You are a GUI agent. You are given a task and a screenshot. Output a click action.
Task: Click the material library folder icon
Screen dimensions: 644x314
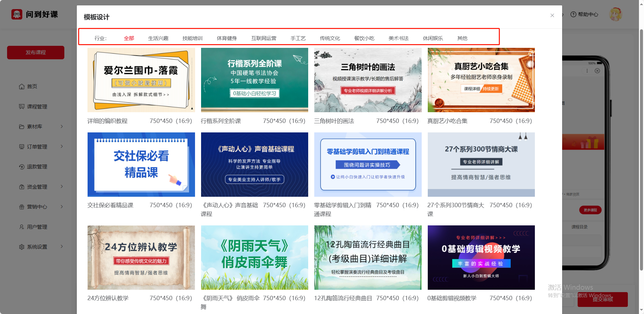click(22, 127)
